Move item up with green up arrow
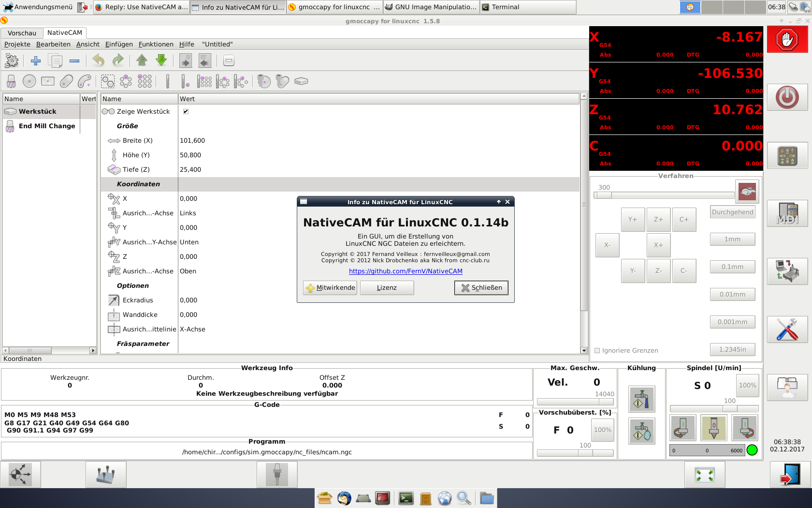 coord(142,60)
